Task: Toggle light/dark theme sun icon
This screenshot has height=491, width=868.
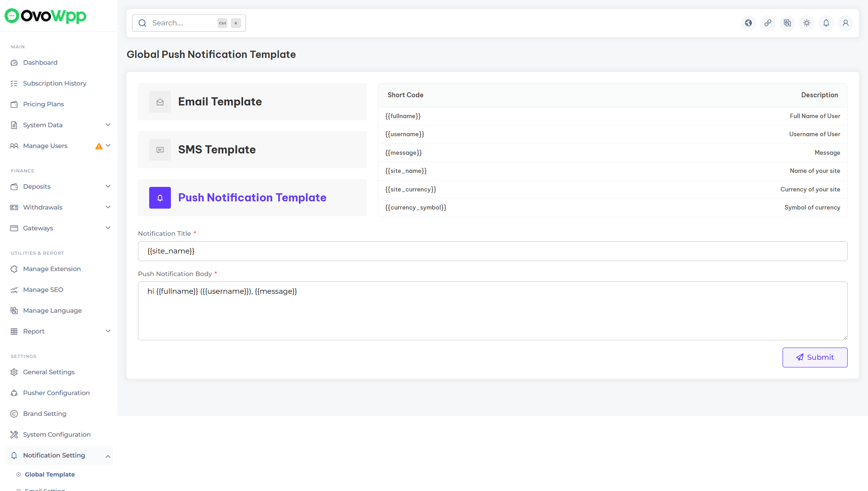Action: coord(807,23)
